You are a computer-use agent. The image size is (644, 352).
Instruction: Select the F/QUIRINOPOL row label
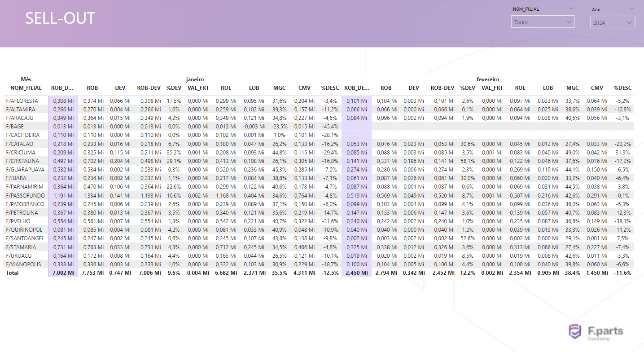click(x=24, y=230)
